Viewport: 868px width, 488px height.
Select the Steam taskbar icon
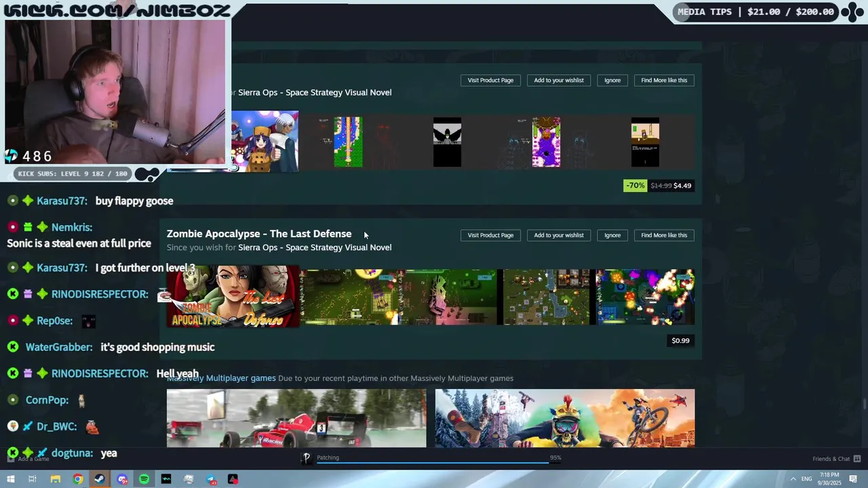(100, 479)
